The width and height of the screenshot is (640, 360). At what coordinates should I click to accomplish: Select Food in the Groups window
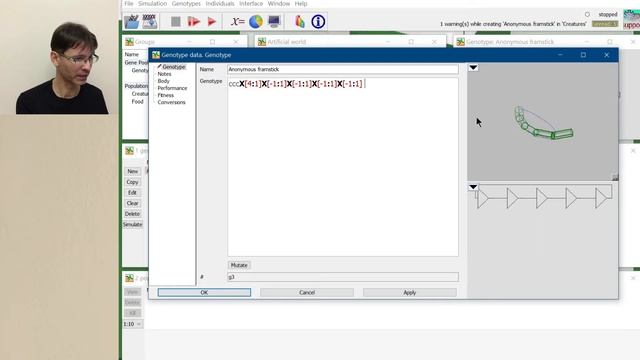138,102
